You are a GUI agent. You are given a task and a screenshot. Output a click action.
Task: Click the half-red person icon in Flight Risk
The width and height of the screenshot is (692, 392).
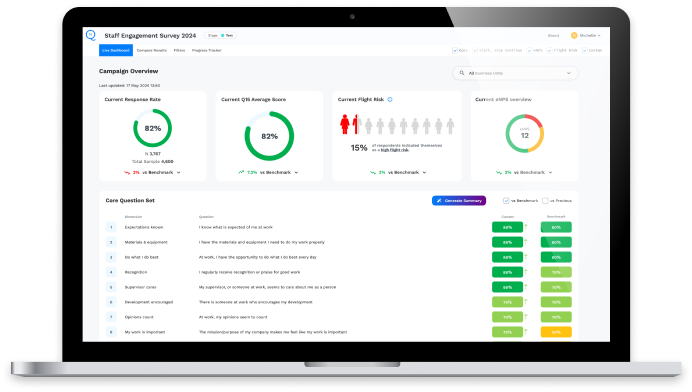pos(357,124)
